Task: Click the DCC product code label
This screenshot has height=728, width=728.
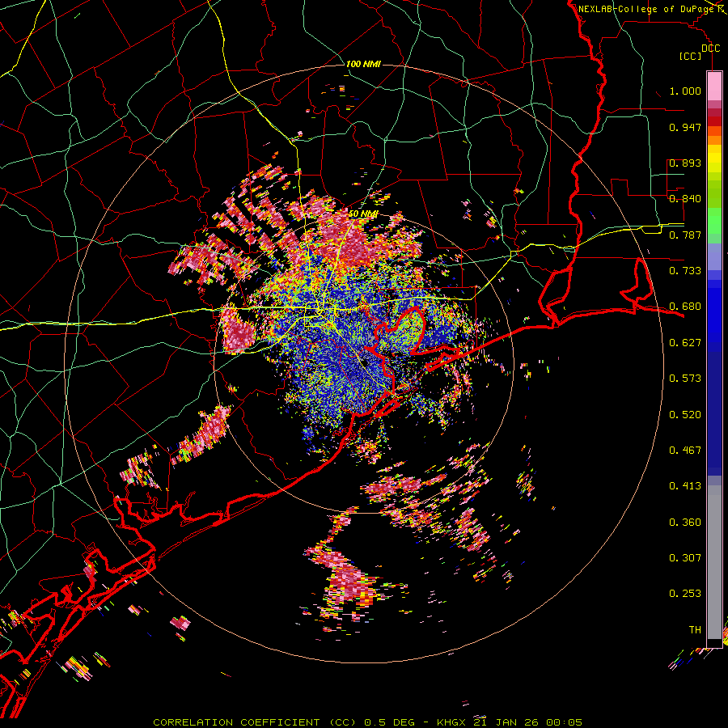Action: (710, 49)
